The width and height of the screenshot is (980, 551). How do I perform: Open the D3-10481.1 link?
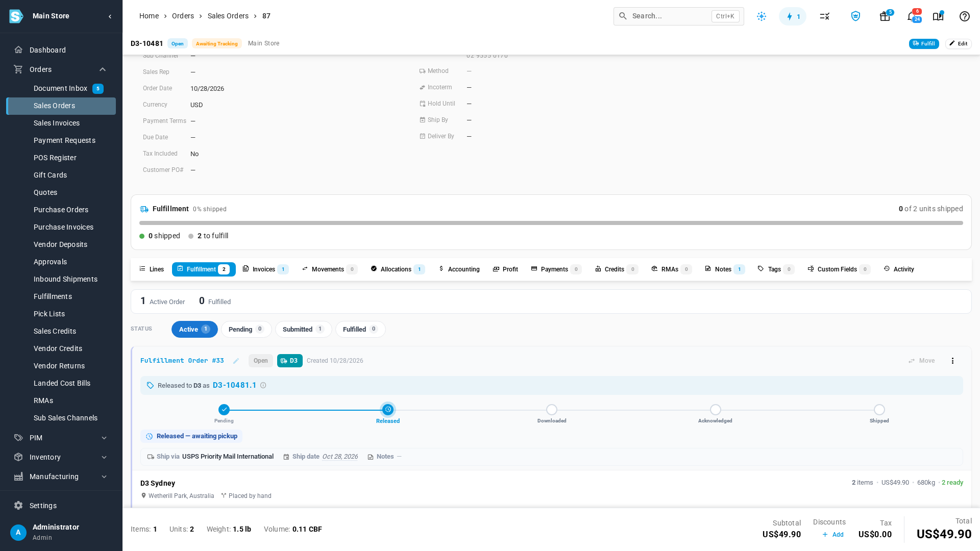[234, 385]
